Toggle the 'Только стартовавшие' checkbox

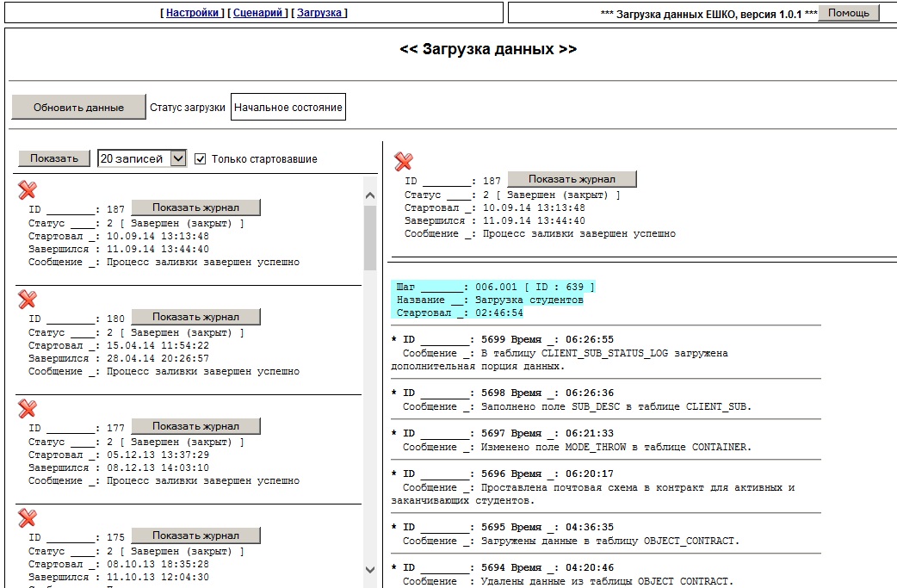click(x=201, y=159)
